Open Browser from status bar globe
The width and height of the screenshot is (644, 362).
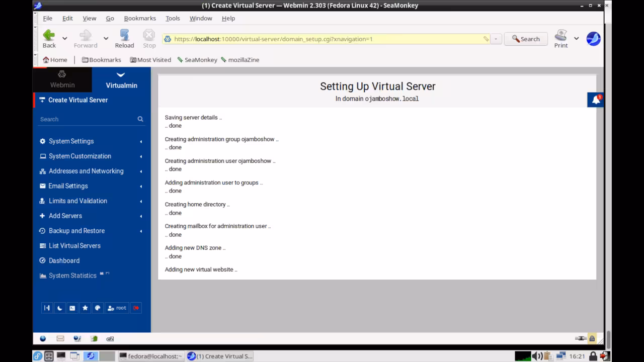pyautogui.click(x=43, y=338)
